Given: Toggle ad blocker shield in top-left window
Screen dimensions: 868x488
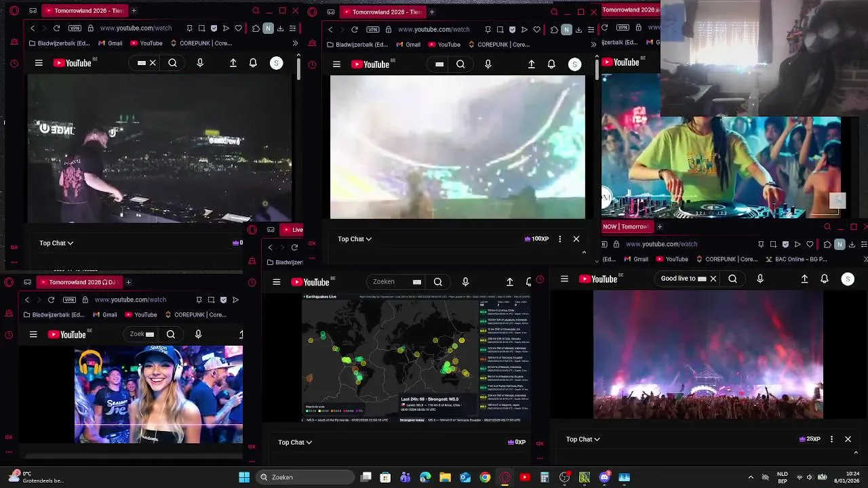Looking at the screenshot, I should tap(214, 28).
